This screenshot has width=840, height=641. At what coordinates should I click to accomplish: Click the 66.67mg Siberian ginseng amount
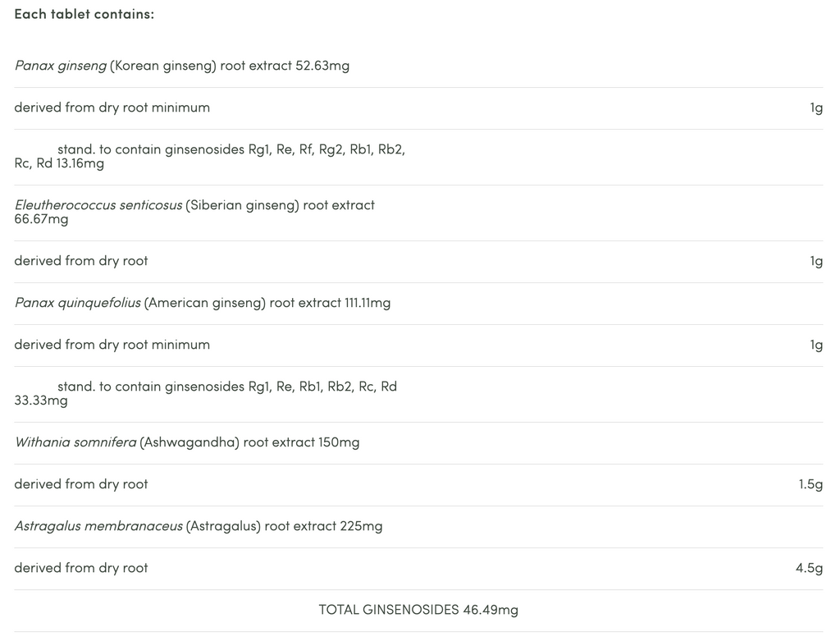(41, 219)
